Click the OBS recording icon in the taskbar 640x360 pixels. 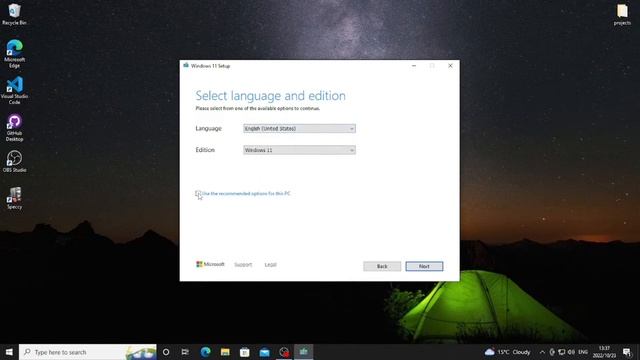coord(284,352)
